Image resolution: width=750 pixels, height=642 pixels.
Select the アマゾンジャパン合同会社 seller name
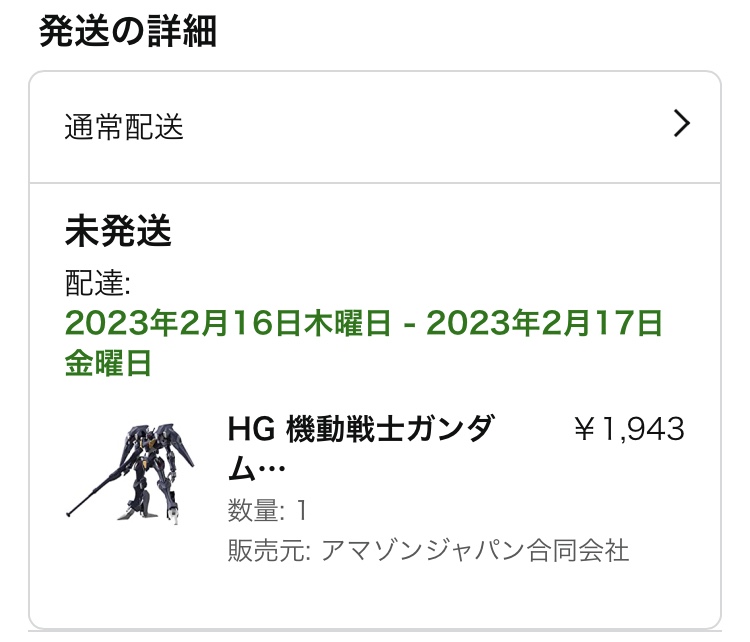click(x=474, y=550)
